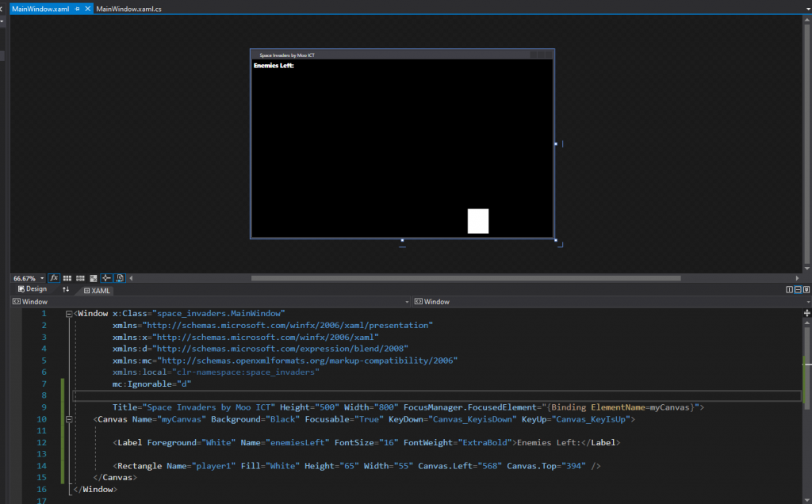812x504 pixels.
Task: Toggle disable project code in designer toolbar
Action: tap(120, 278)
